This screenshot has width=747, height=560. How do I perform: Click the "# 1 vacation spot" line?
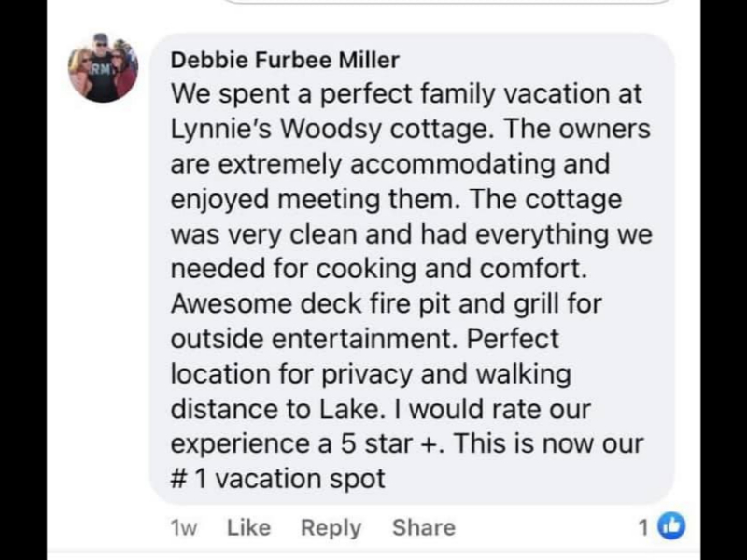[x=278, y=478]
